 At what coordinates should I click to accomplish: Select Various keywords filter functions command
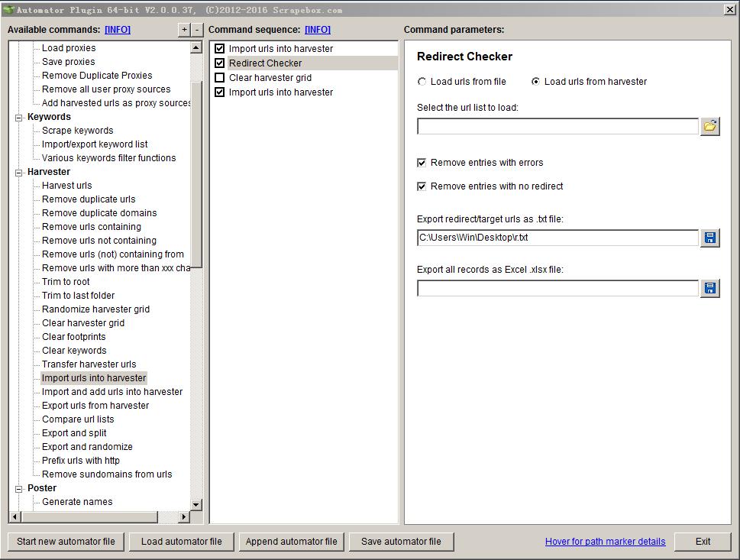(x=109, y=157)
